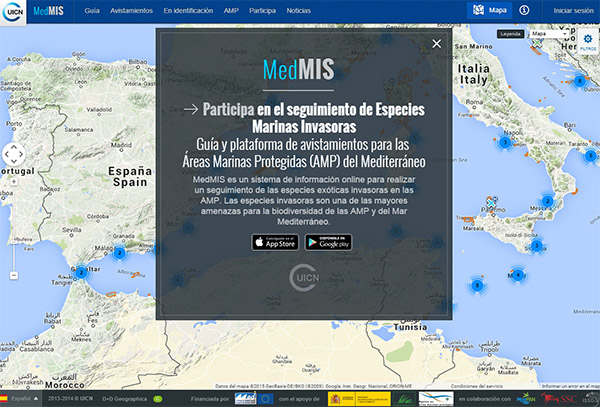Open the D+D Geographica link
Screen dimensions: 600x407
coord(125,399)
